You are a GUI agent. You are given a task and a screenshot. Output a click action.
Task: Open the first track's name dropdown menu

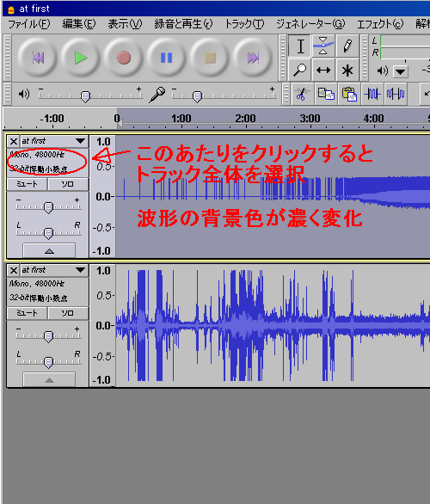click(x=54, y=141)
